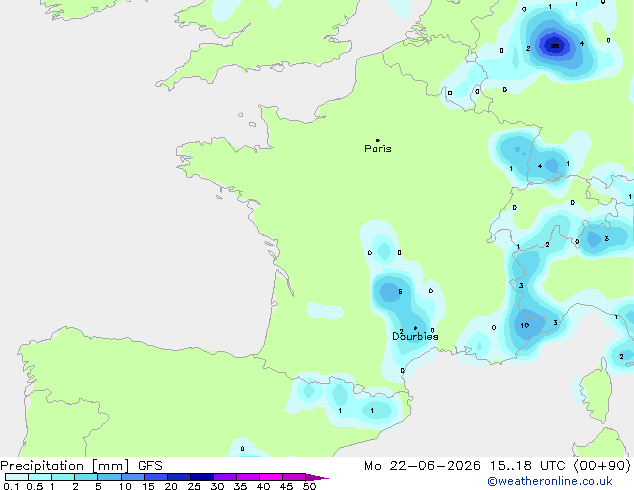Select the 30–35 mm purple swatch
This screenshot has width=634, height=490.
[x=225, y=477]
